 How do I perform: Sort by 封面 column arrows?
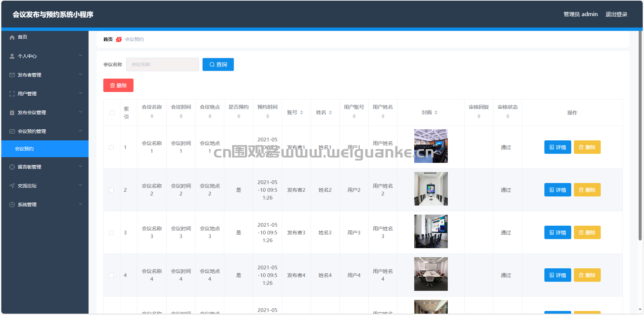click(436, 113)
